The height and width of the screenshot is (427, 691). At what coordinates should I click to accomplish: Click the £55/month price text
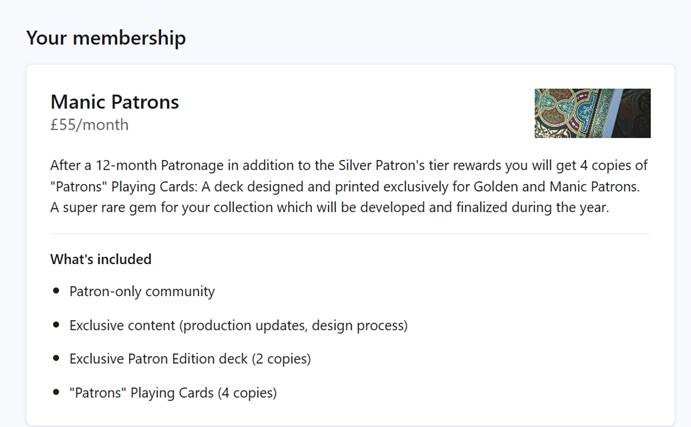tap(89, 125)
